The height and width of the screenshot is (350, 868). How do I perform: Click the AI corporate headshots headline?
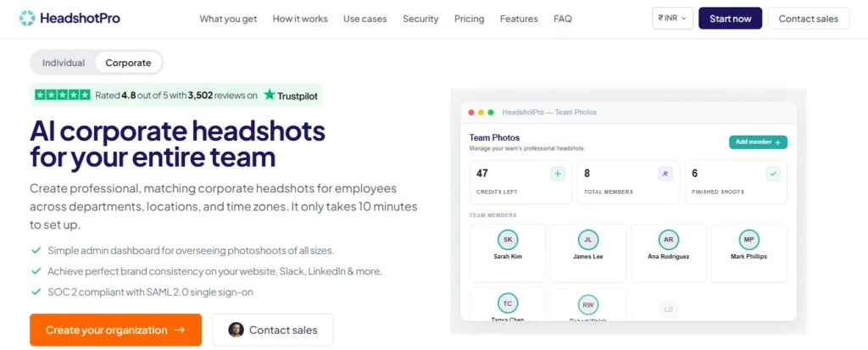[177, 144]
